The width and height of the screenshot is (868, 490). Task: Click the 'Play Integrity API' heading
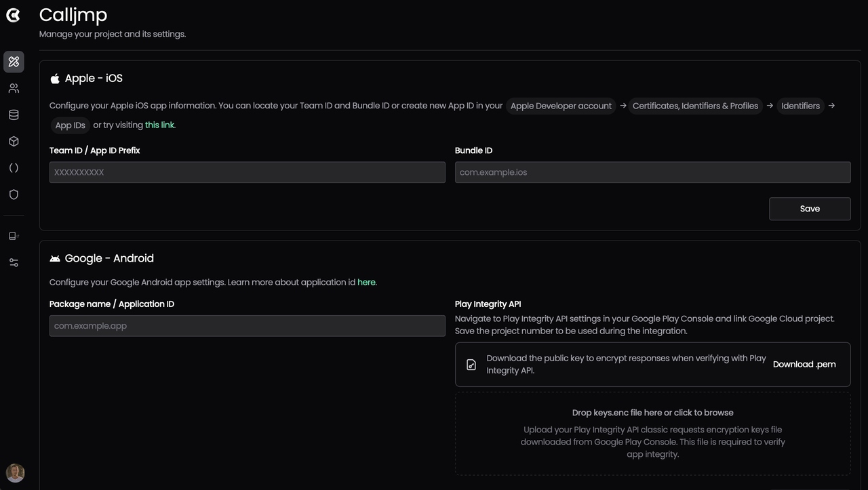(488, 304)
